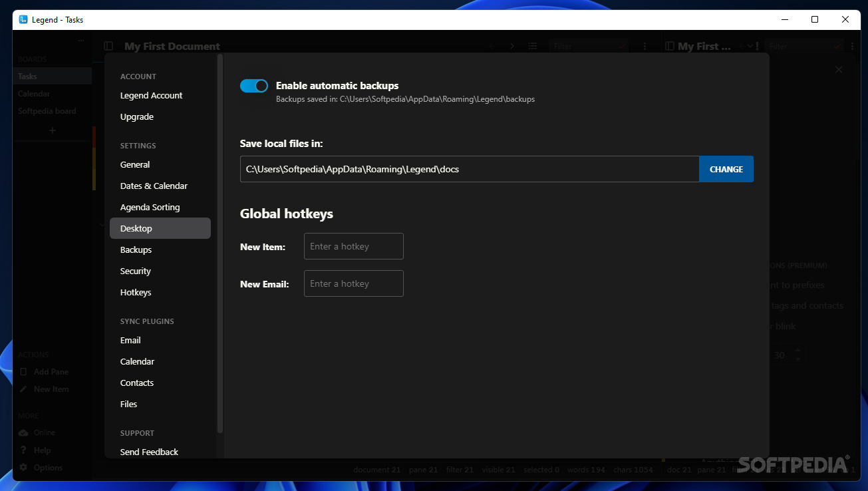868x491 pixels.
Task: Click the New Email hotkey field
Action: pos(354,283)
